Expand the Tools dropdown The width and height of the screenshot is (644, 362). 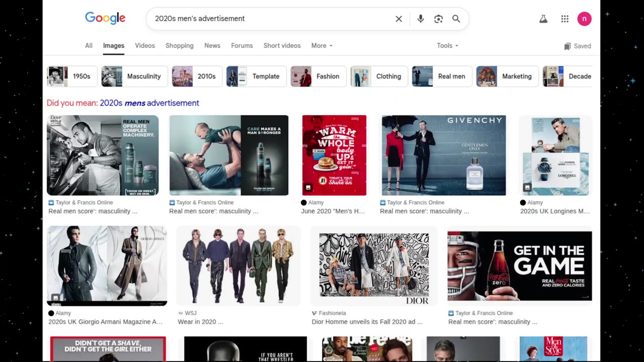tap(447, 45)
